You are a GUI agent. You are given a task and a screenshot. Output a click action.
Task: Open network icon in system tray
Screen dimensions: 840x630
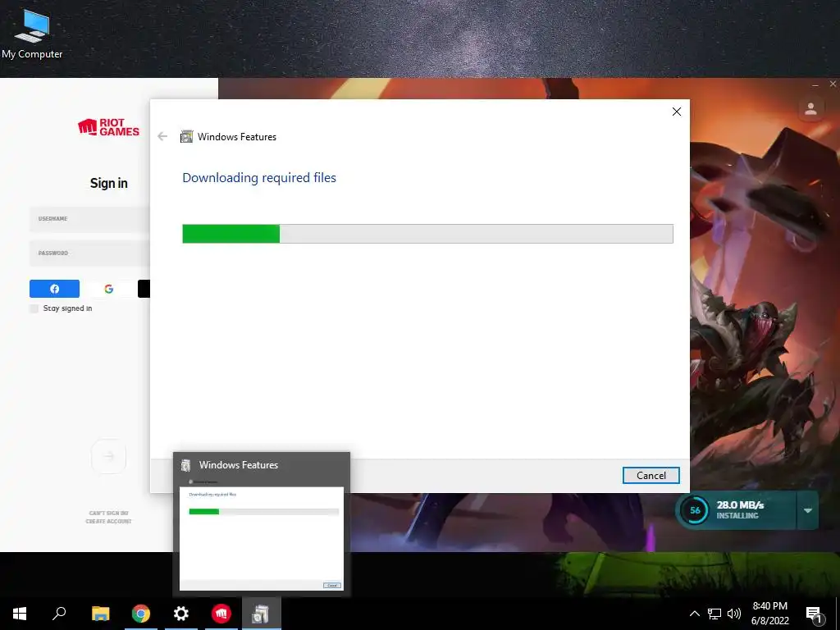[x=714, y=614]
